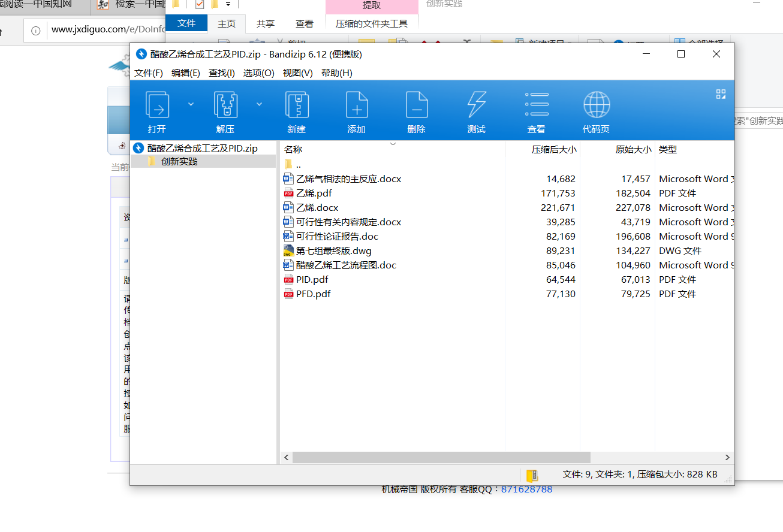The height and width of the screenshot is (532, 783).
Task: Open the 文件(F) menu in Bandizip
Action: pos(149,73)
